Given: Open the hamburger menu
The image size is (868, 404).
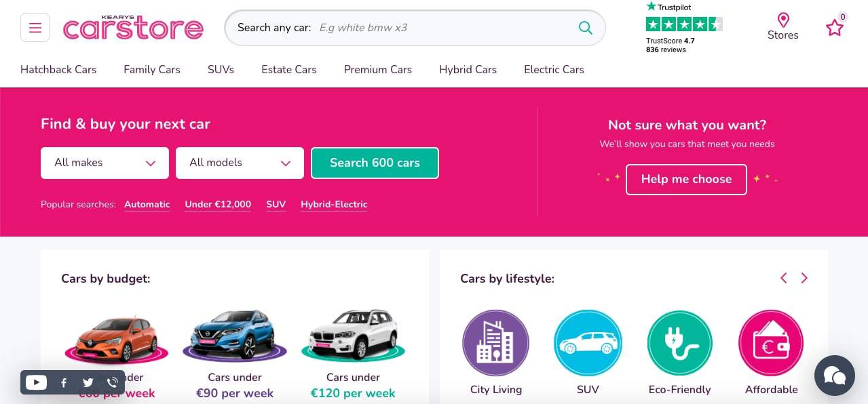Looking at the screenshot, I should [x=35, y=28].
